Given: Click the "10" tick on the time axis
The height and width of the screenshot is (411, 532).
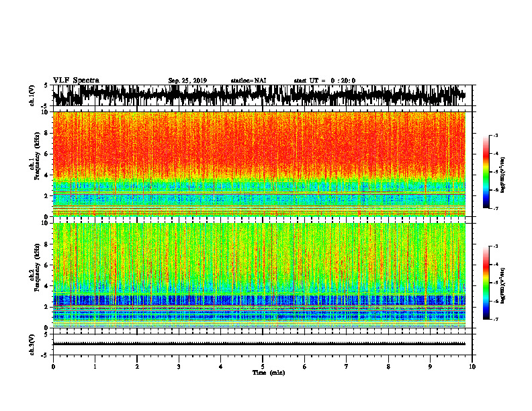Looking at the screenshot, I should 472,367.
